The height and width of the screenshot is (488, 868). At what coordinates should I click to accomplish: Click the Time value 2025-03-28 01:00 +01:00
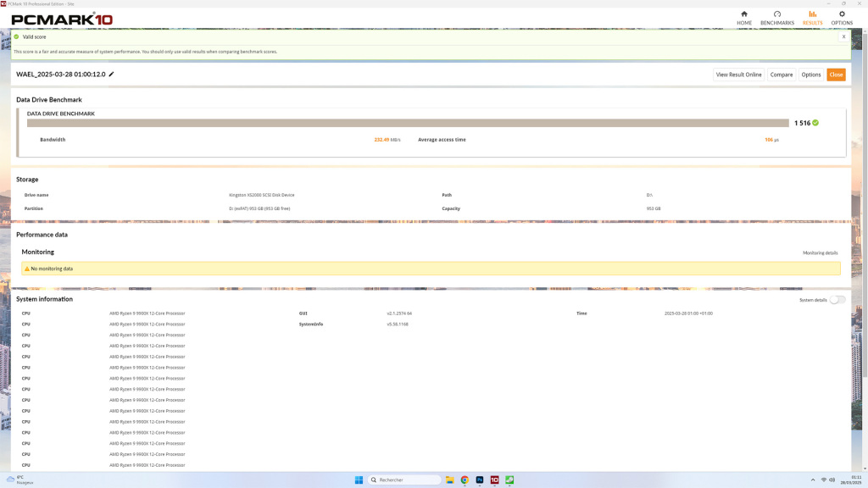(688, 313)
